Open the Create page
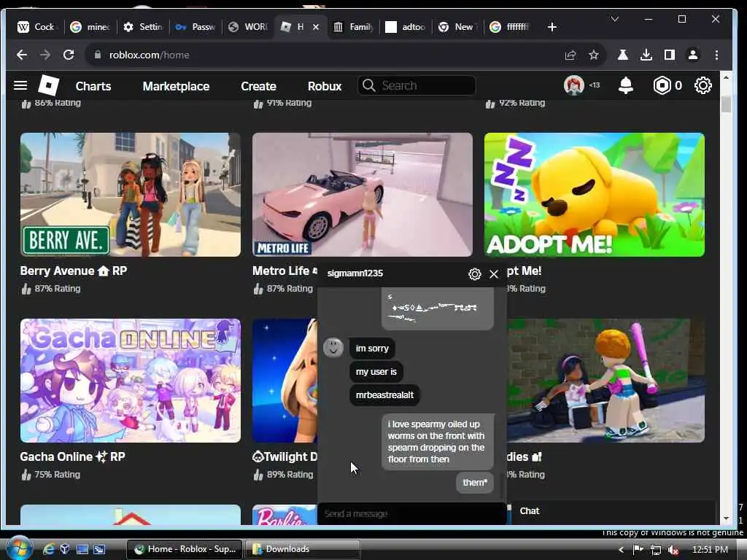 click(x=258, y=86)
